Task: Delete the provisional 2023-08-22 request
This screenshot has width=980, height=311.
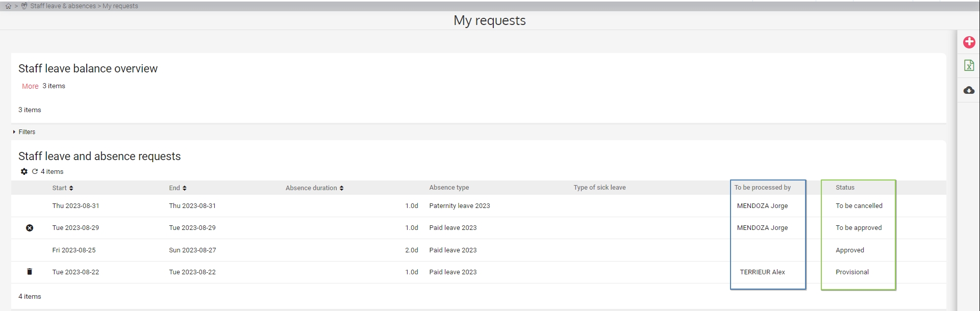Action: (30, 272)
